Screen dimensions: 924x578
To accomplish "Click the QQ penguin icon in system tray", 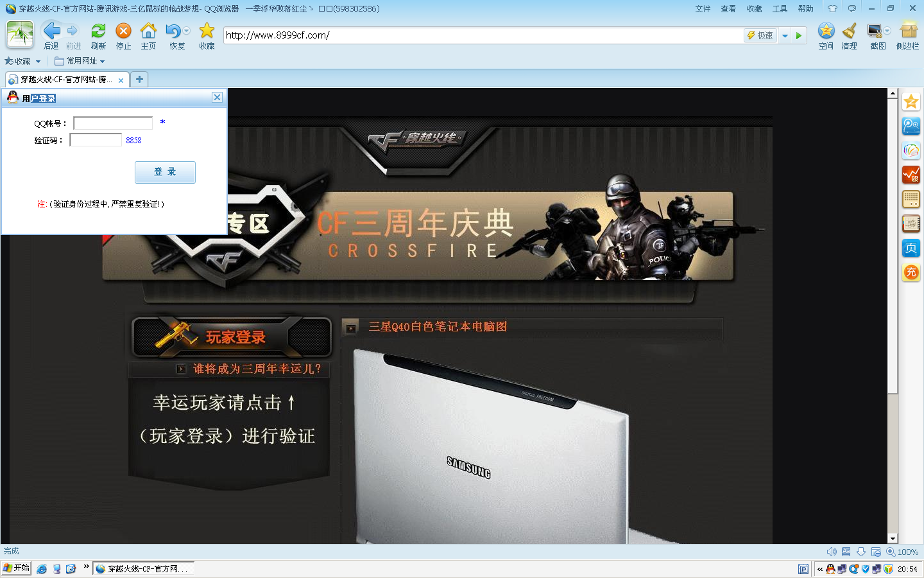I will 830,569.
